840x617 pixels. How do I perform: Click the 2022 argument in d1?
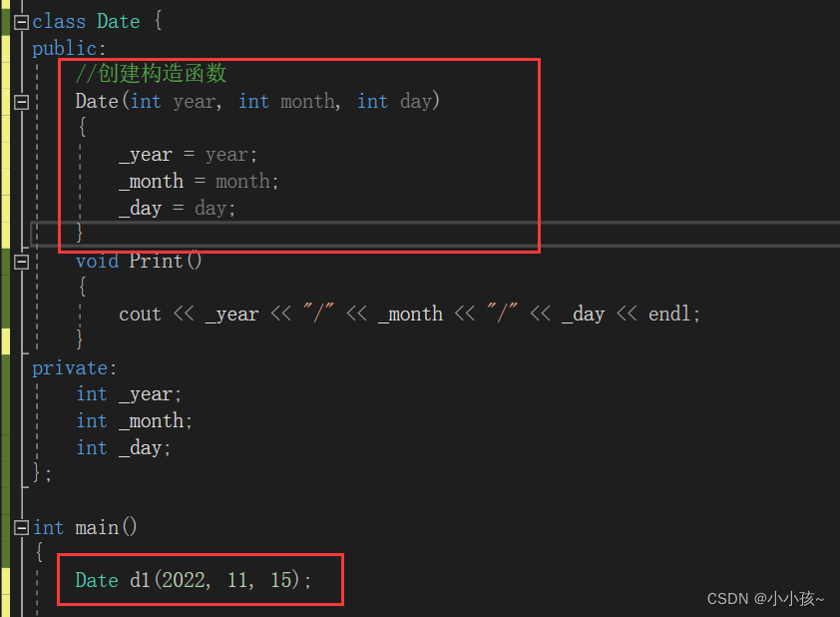tap(184, 580)
